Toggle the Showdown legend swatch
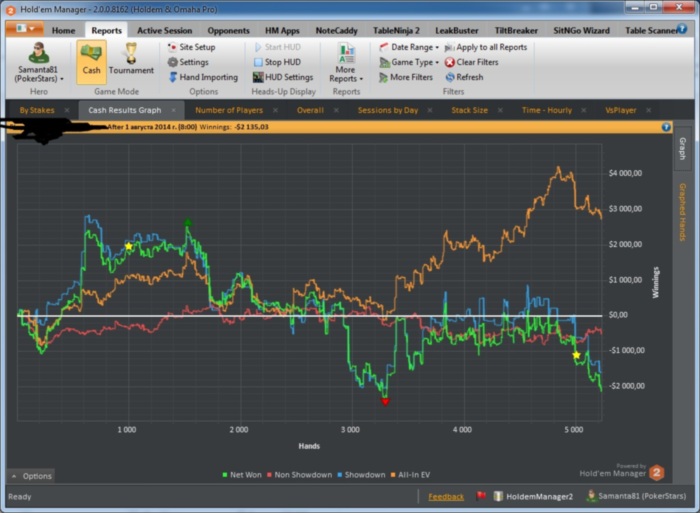This screenshot has width=700, height=513. 340,475
